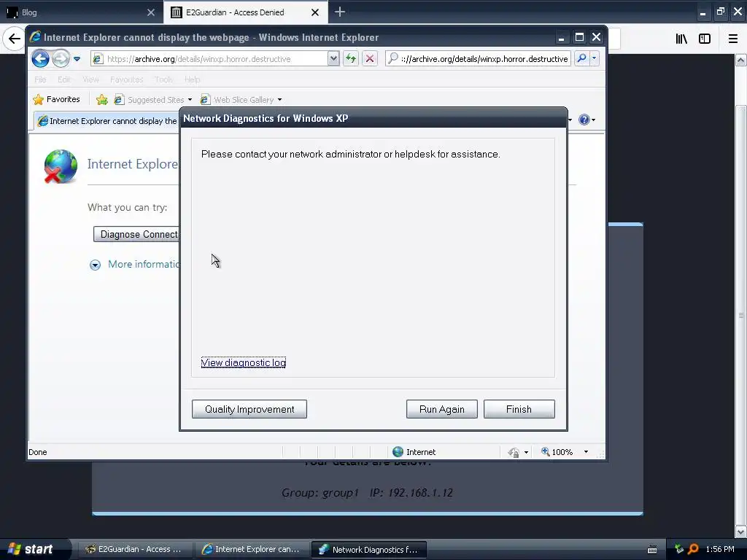Screen dimensions: 747x560
Task: Close the Internet Explorer window
Action: (x=596, y=37)
